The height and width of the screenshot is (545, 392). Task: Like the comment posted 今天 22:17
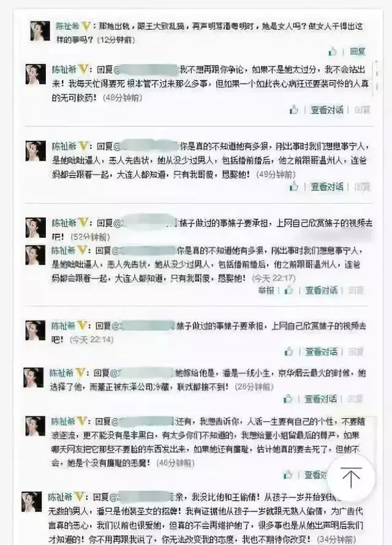pyautogui.click(x=288, y=290)
